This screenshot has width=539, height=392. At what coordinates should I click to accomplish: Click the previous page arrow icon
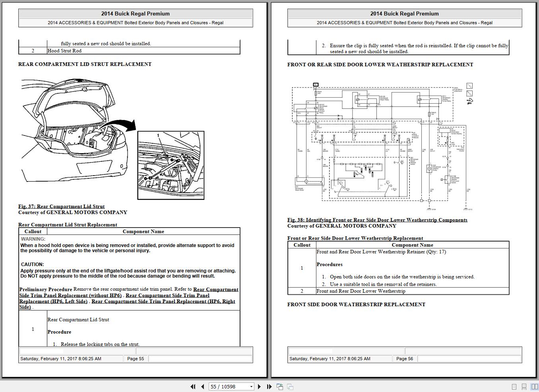coord(202,386)
